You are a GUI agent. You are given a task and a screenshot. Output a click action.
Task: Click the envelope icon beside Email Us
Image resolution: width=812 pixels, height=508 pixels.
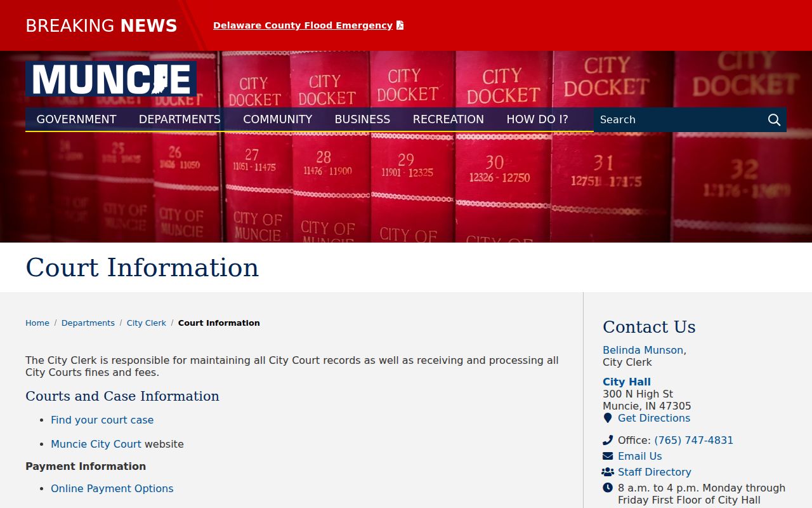pos(608,456)
